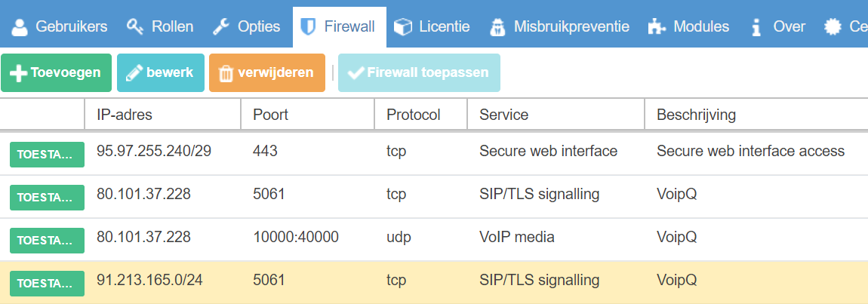Click the Opties wrench icon
The height and width of the screenshot is (304, 868).
tap(221, 27)
